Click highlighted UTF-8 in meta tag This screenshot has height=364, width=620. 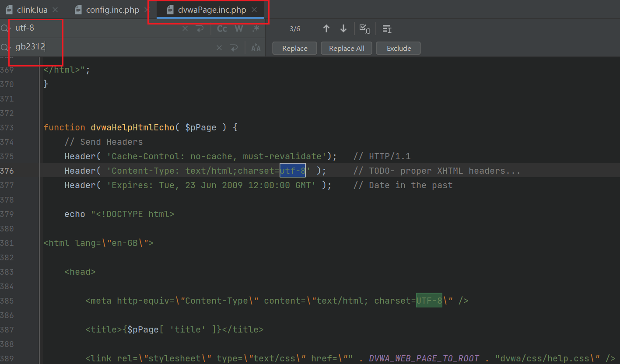(429, 301)
